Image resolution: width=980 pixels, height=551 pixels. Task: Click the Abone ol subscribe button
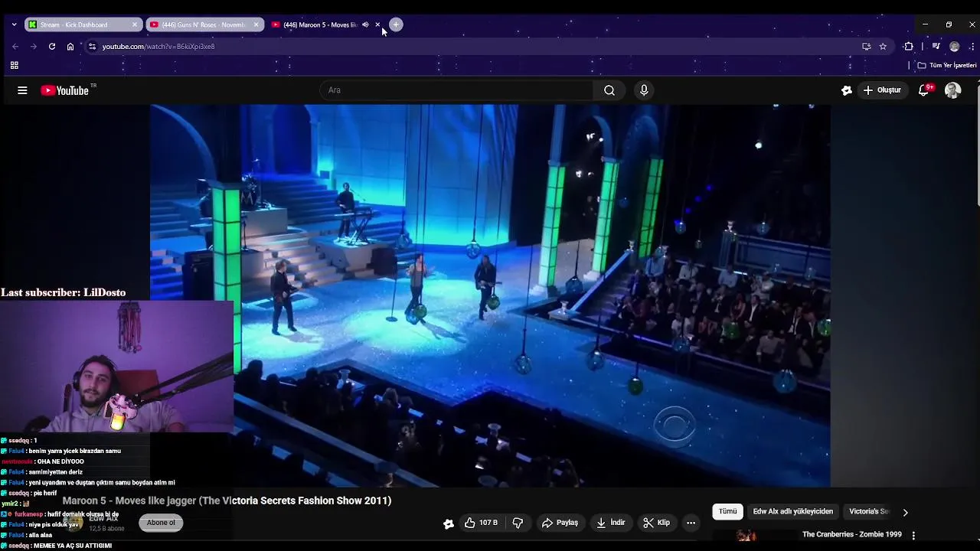(x=161, y=523)
